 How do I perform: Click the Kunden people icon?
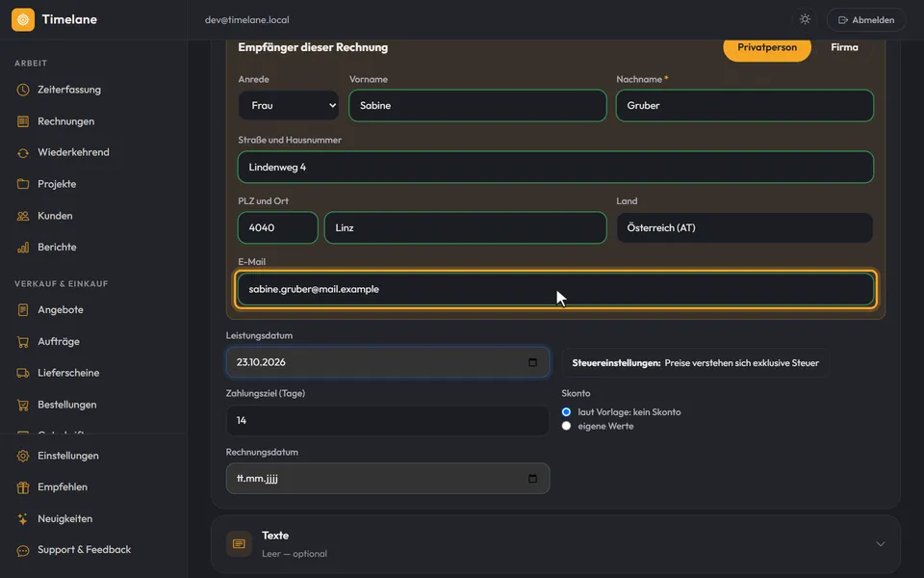(x=23, y=216)
